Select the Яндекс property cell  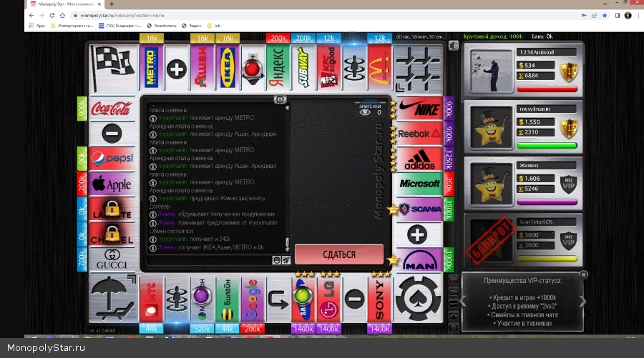click(x=278, y=68)
